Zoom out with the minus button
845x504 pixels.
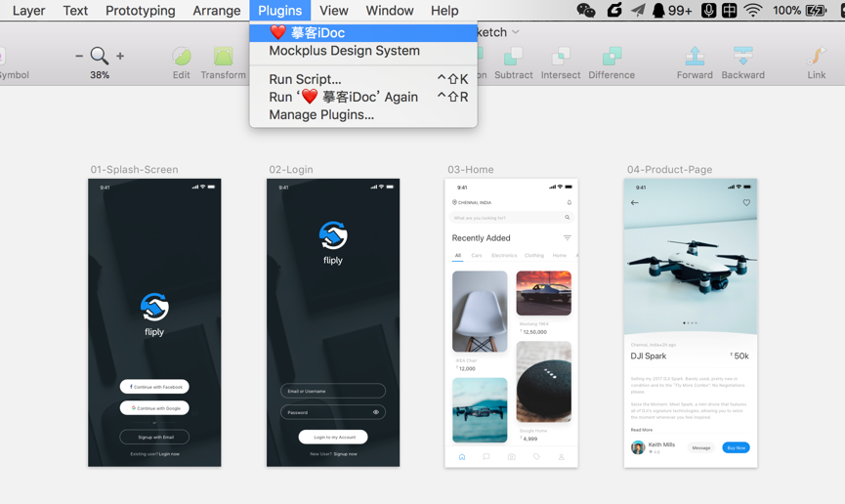[x=79, y=56]
